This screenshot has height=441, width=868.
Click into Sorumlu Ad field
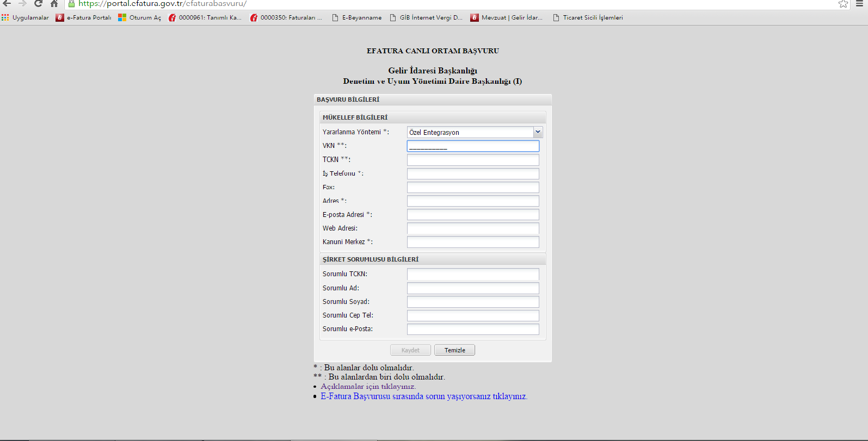473,288
